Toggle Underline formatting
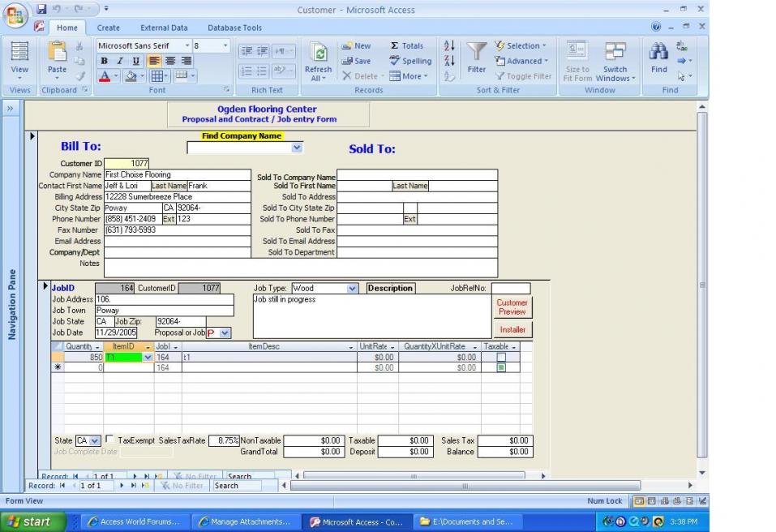 tap(135, 61)
